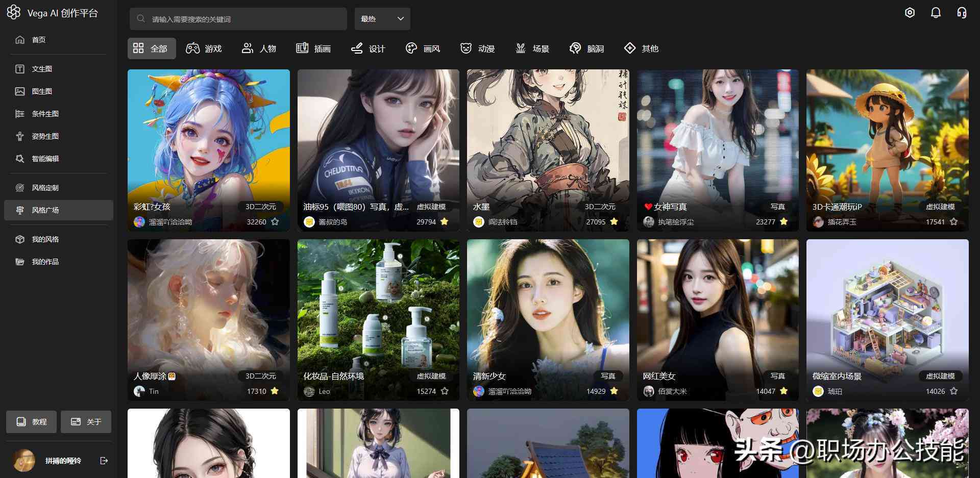Viewport: 980px width, 478px height.
Task: Toggle favorite star on 人像厚涂 card
Action: pos(275,391)
